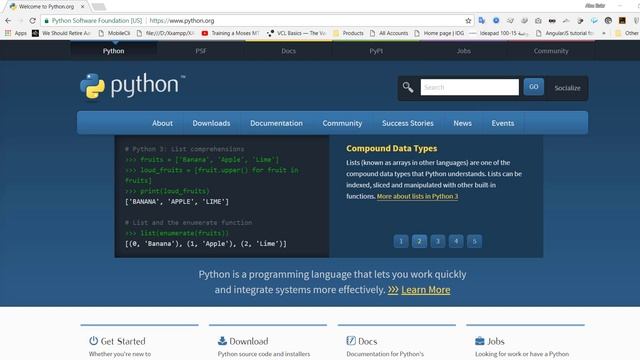Image resolution: width=640 pixels, height=360 pixels.
Task: Bookmark this page with the star icon
Action: click(468, 20)
